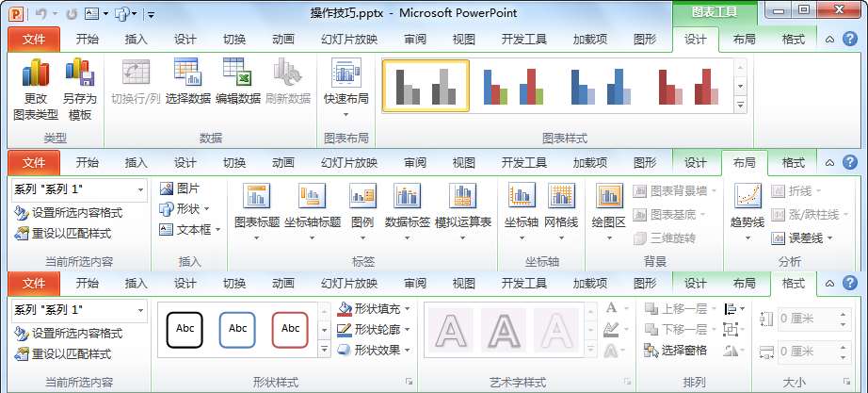Click the grayed 图表基底 item
Screen dimensions: 868x393
[x=669, y=215]
